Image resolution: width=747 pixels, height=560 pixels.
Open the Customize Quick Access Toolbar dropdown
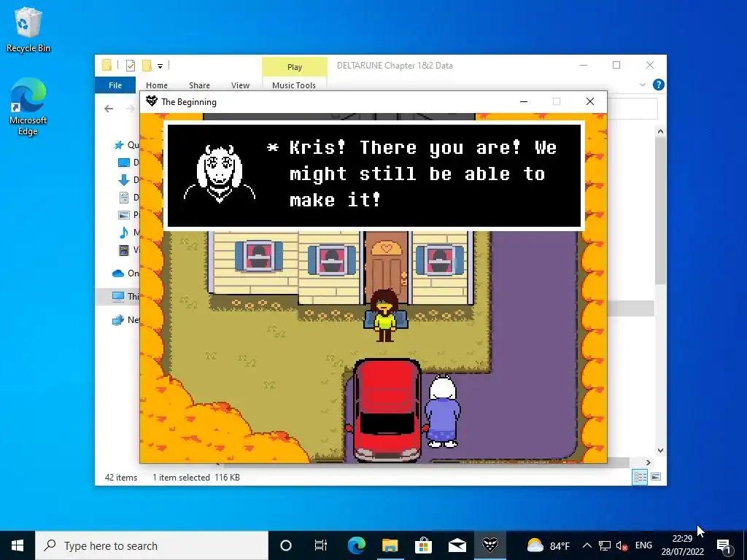click(160, 66)
